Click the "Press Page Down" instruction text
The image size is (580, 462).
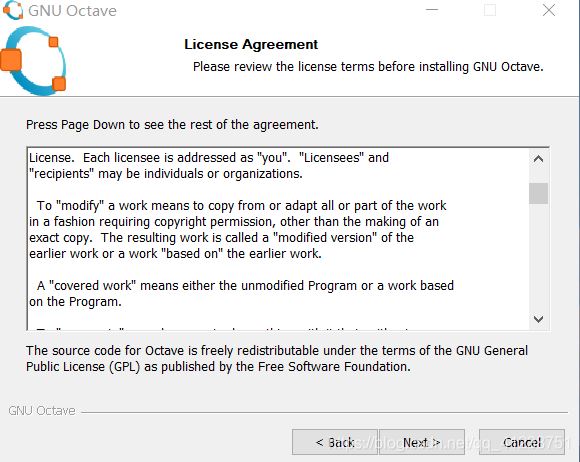(172, 125)
